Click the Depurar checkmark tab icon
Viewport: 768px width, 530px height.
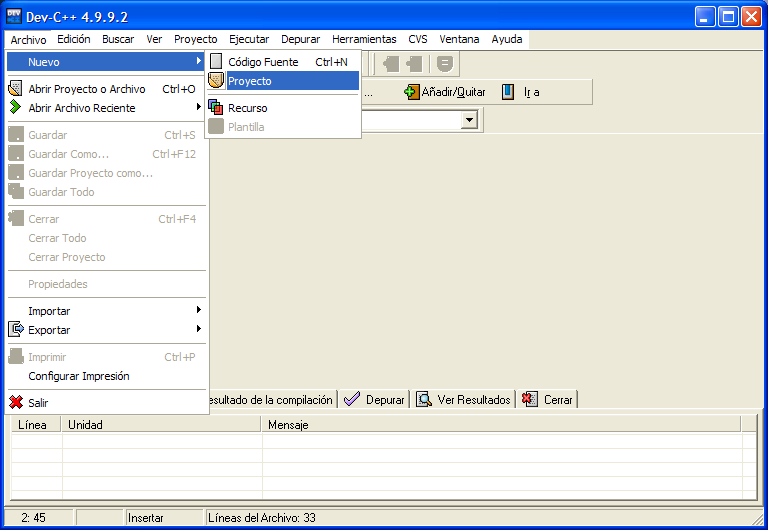pos(352,399)
